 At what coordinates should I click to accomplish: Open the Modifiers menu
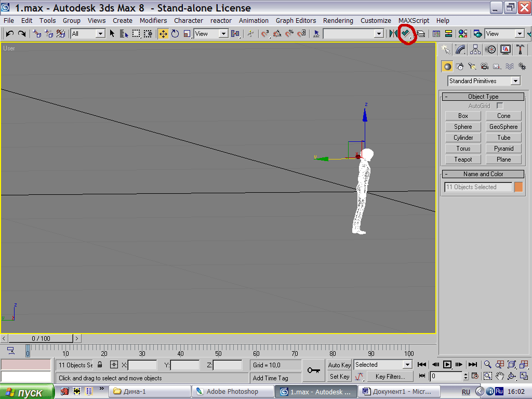point(153,21)
